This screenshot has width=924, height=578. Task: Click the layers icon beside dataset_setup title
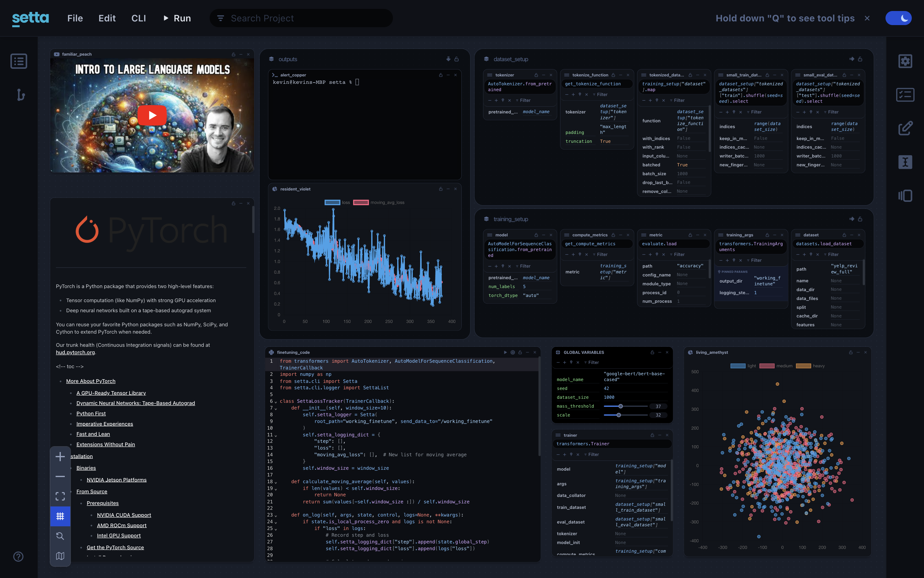click(x=486, y=59)
